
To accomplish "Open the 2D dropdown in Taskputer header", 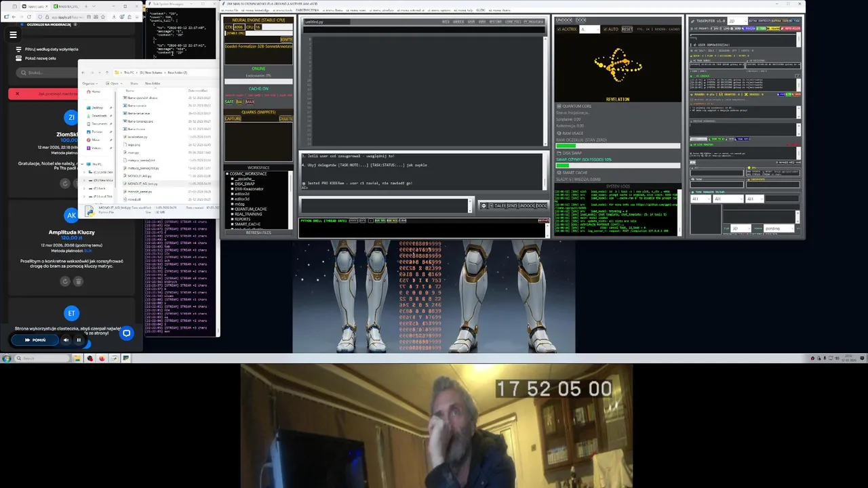I will (x=737, y=21).
